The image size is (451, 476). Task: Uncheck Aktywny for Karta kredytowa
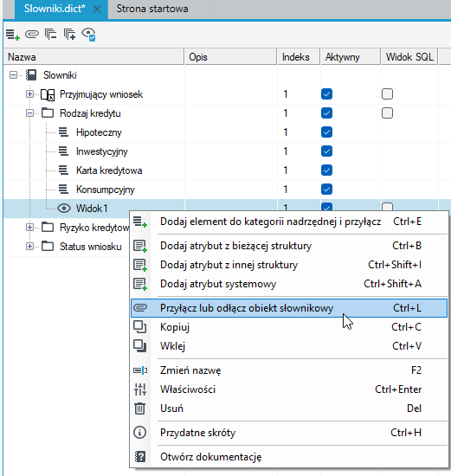[326, 170]
